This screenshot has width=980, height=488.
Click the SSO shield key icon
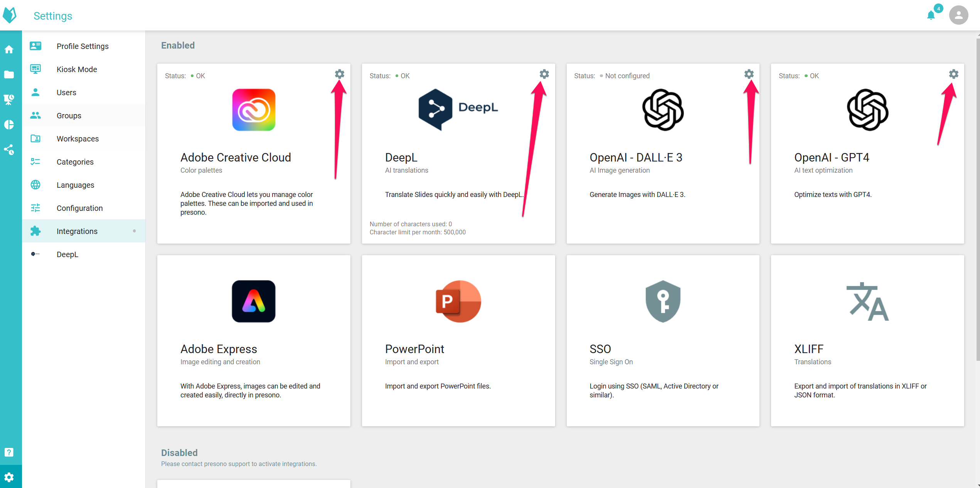(x=663, y=301)
